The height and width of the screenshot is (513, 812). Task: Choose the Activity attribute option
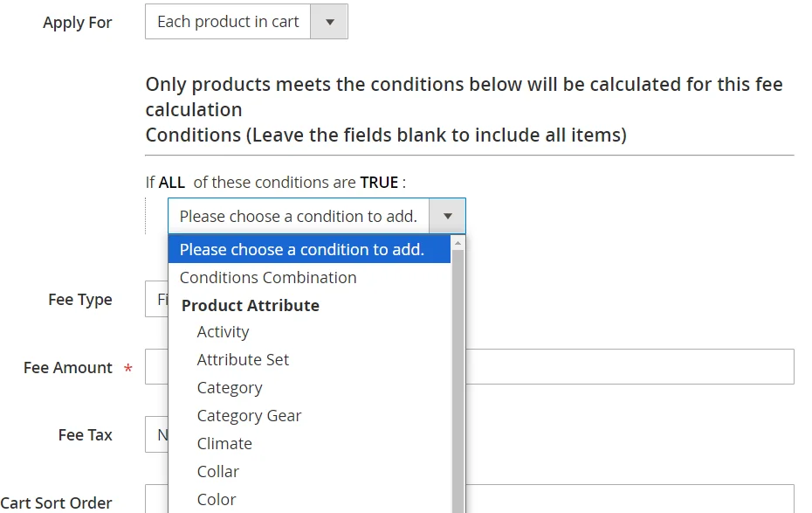(223, 331)
